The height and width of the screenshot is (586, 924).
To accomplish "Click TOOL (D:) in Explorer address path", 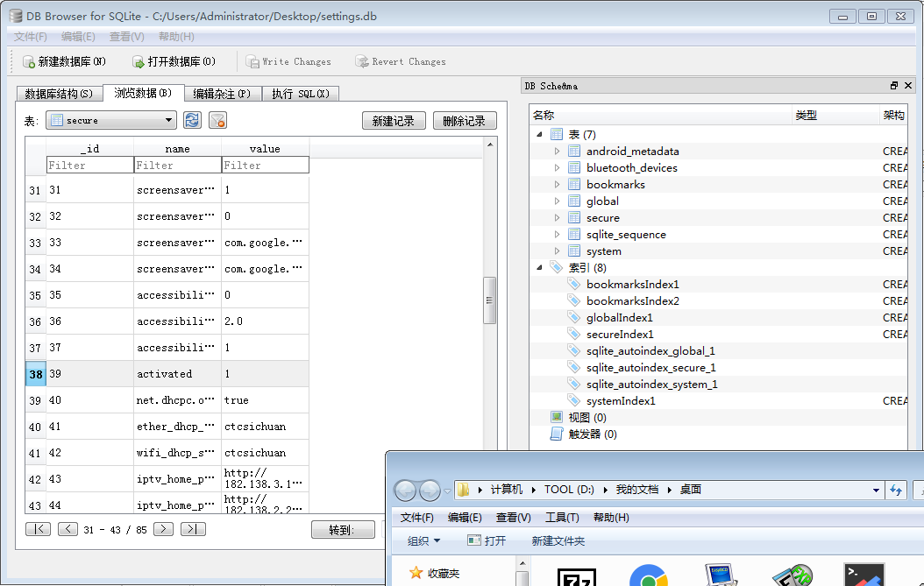I will [x=569, y=490].
